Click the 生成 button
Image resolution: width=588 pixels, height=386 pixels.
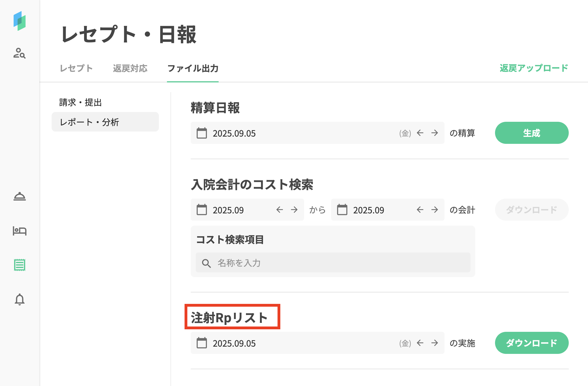(532, 133)
